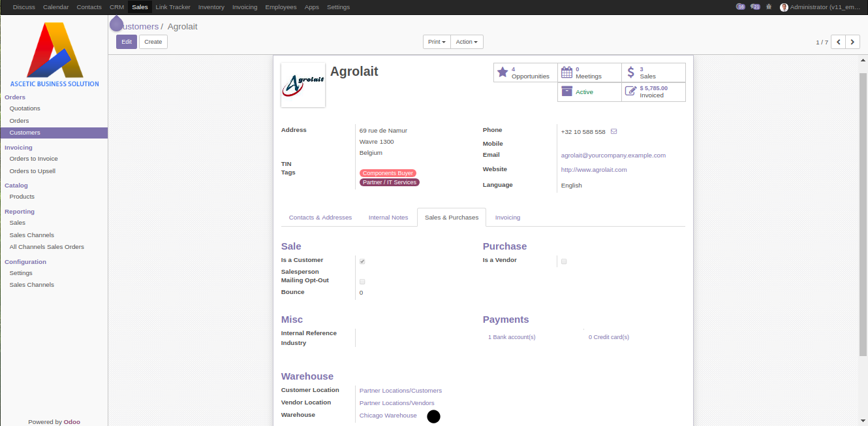Switch to Internal Notes tab

388,218
